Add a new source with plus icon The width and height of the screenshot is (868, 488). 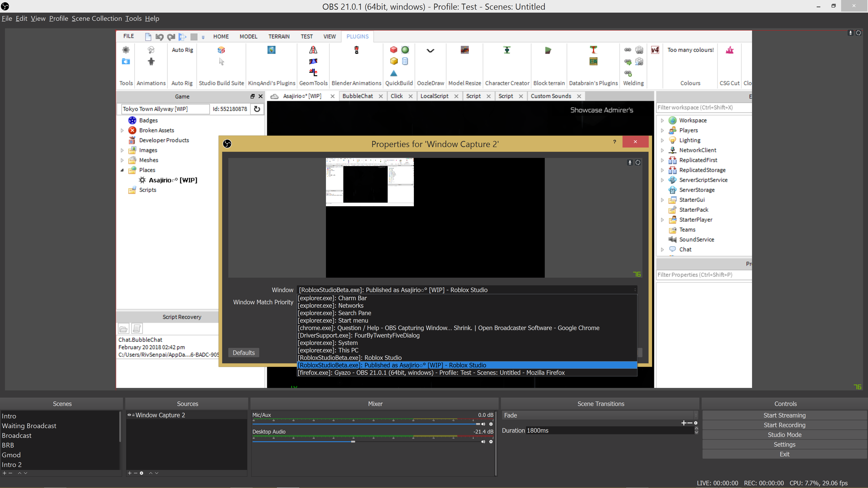129,473
